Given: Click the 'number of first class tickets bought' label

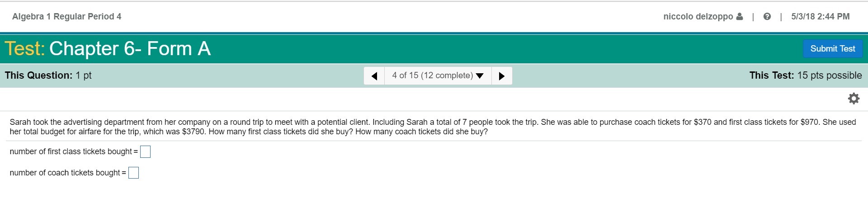Looking at the screenshot, I should coord(71,151).
